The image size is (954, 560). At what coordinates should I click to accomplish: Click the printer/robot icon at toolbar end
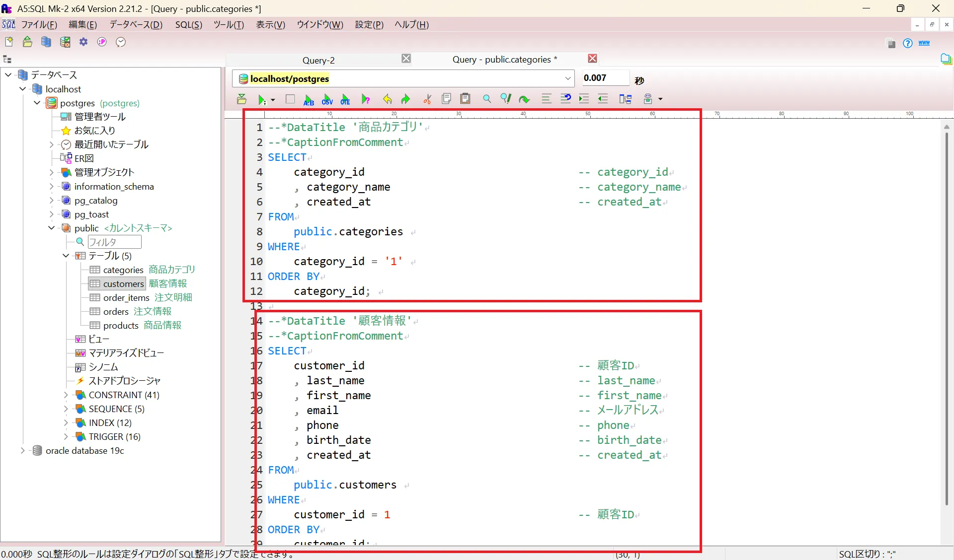(x=648, y=99)
